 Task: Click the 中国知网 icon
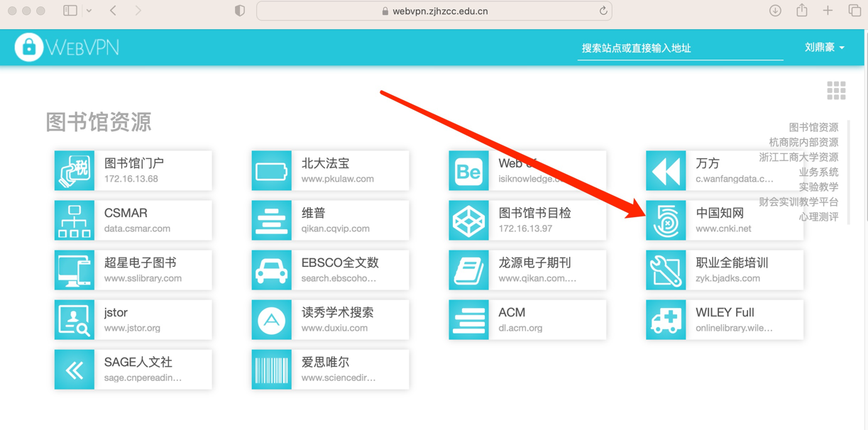coord(666,220)
